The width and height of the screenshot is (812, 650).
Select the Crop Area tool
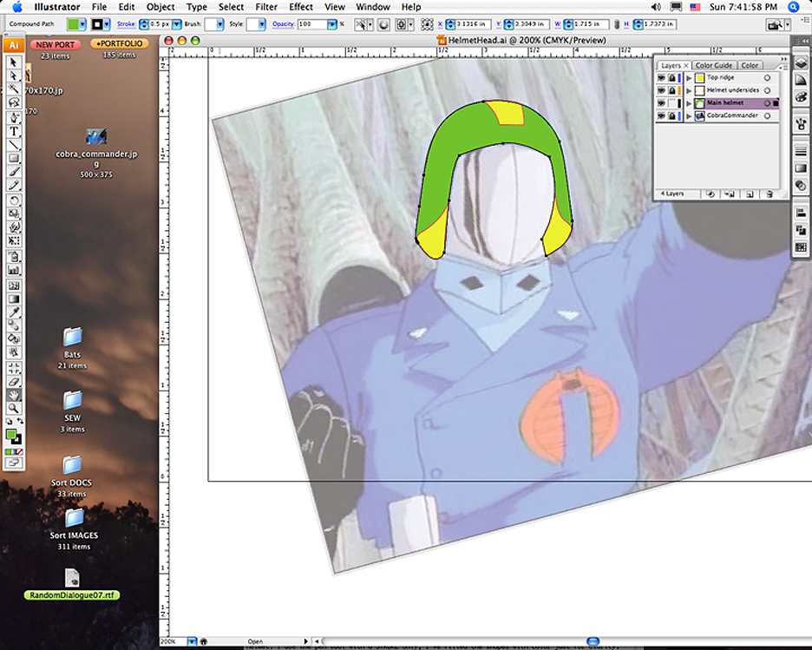tap(14, 368)
